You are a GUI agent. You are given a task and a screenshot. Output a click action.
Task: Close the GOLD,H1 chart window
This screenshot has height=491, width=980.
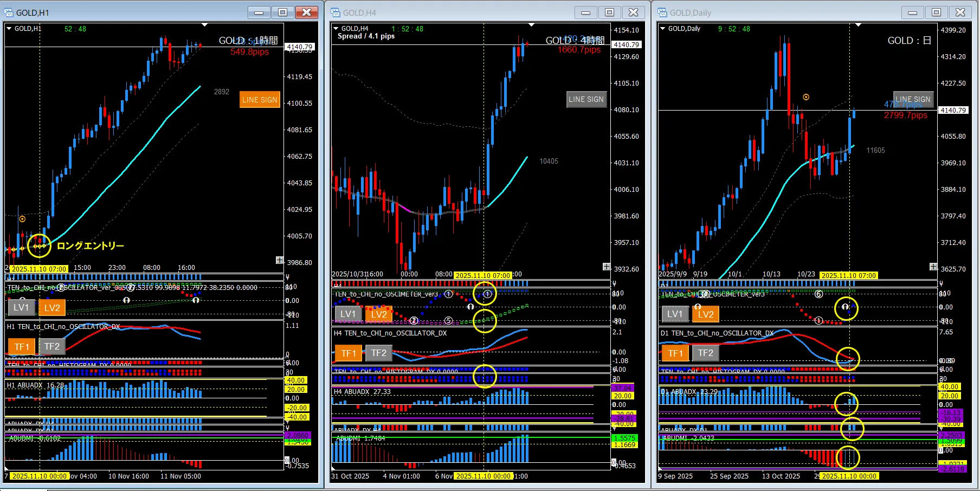(x=306, y=12)
